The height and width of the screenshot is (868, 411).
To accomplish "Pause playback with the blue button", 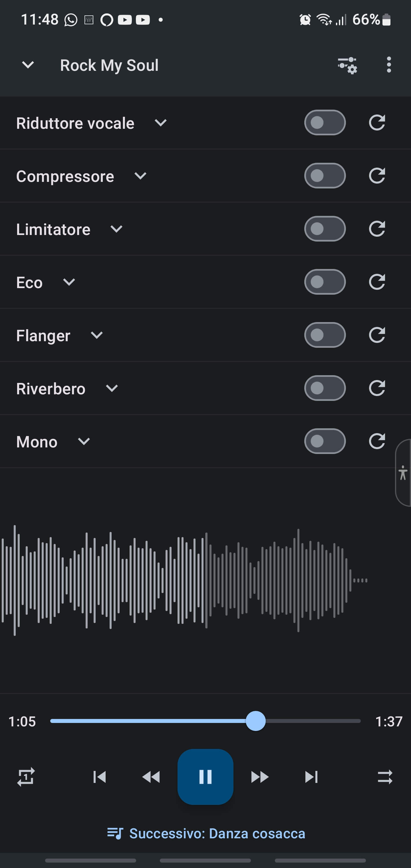I will tap(205, 777).
